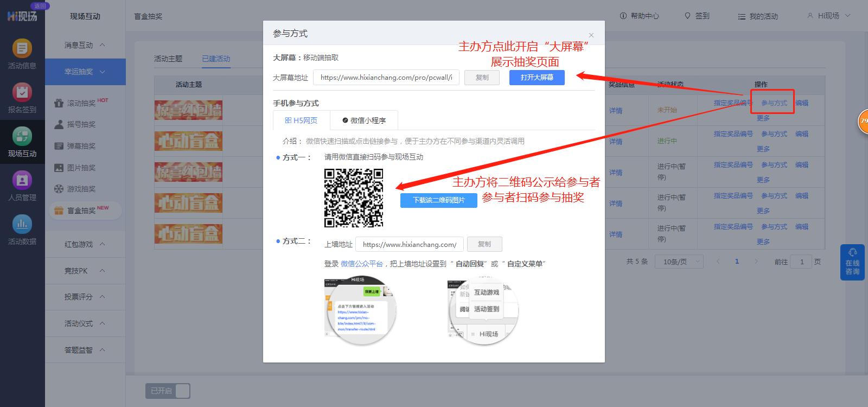Select 摇号抽奖 menu item
This screenshot has width=868, height=407.
coord(75,124)
